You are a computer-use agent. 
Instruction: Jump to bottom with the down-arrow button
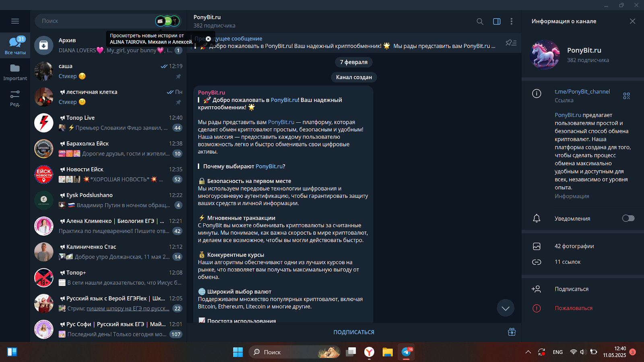point(506,308)
